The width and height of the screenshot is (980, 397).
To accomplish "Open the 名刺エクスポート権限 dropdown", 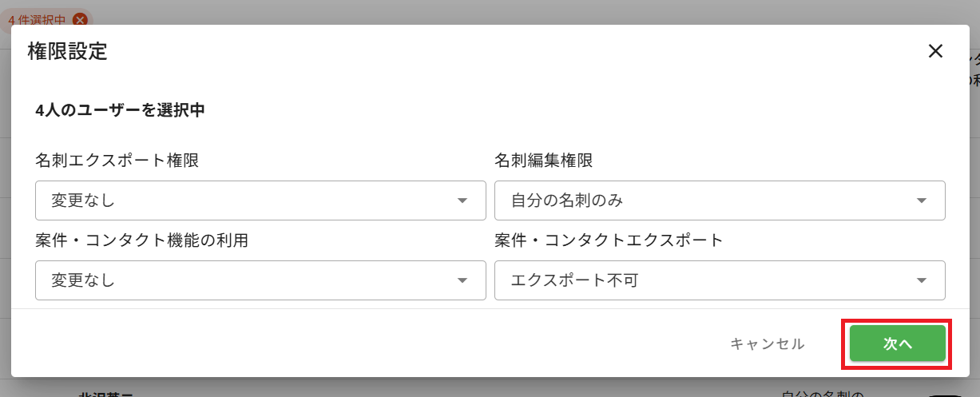I will 260,200.
